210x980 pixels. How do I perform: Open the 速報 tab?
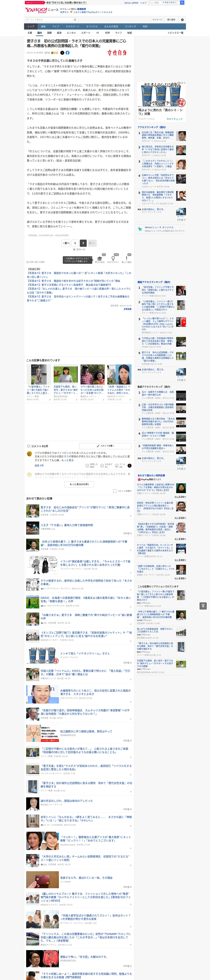coord(43,27)
